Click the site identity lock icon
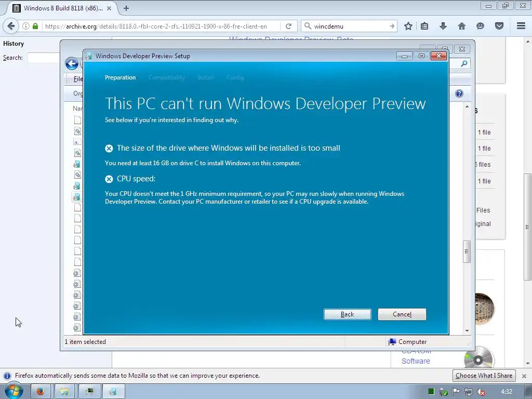This screenshot has width=532, height=399. (35, 26)
